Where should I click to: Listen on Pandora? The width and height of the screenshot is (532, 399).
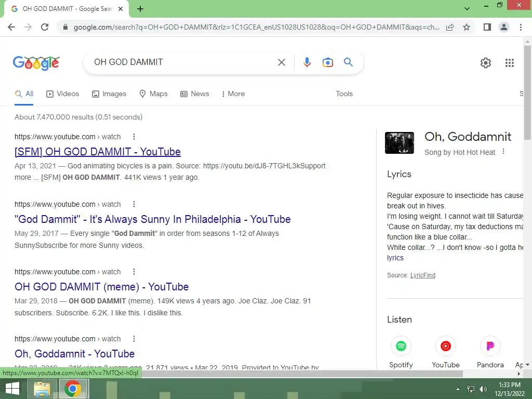tap(490, 352)
